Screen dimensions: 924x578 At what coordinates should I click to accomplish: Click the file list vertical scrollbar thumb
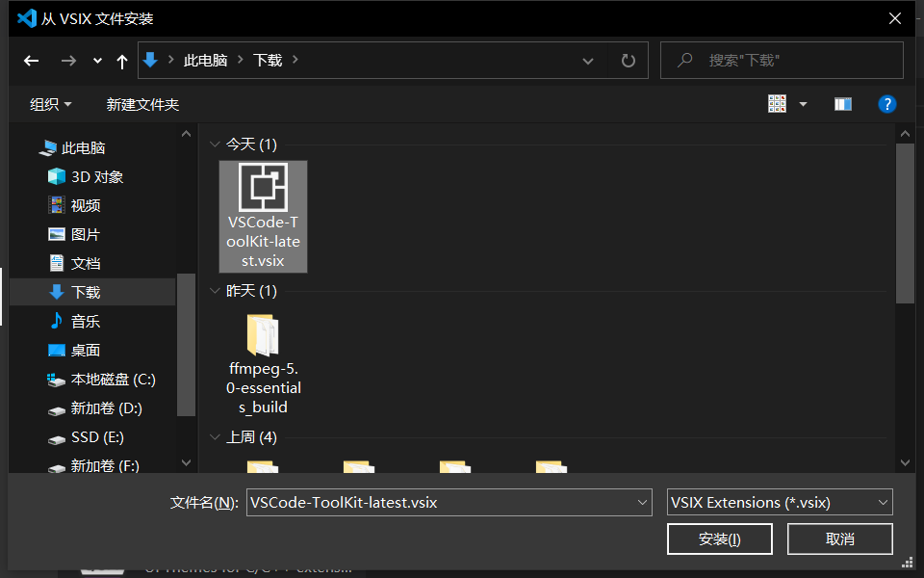(905, 223)
